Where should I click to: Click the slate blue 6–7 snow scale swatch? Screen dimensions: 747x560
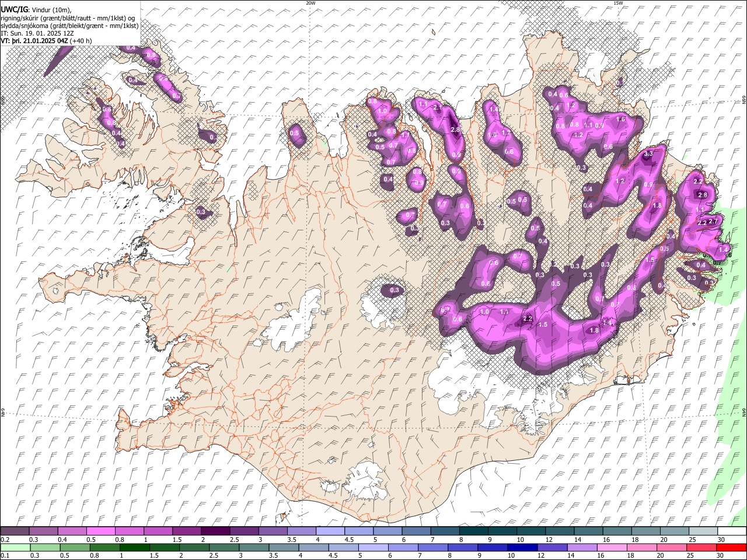[x=416, y=531]
